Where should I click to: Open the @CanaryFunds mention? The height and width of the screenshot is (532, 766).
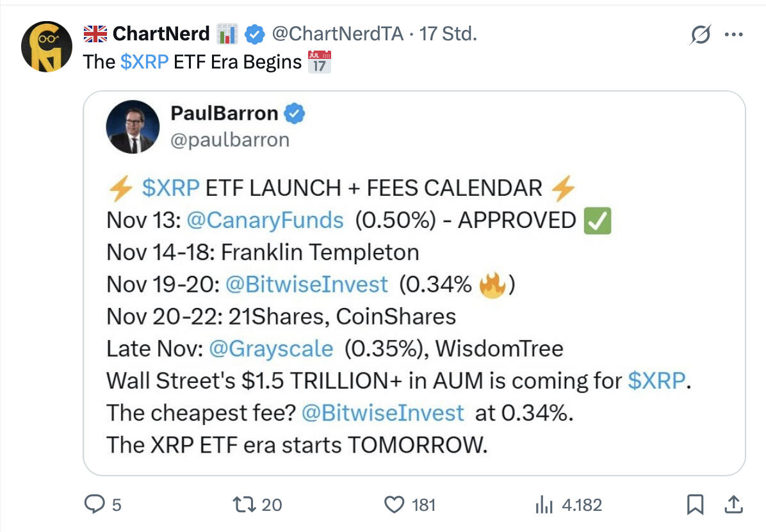(265, 220)
